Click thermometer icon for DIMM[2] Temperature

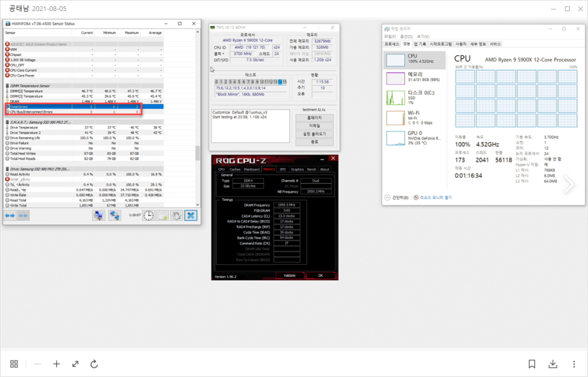point(7,91)
